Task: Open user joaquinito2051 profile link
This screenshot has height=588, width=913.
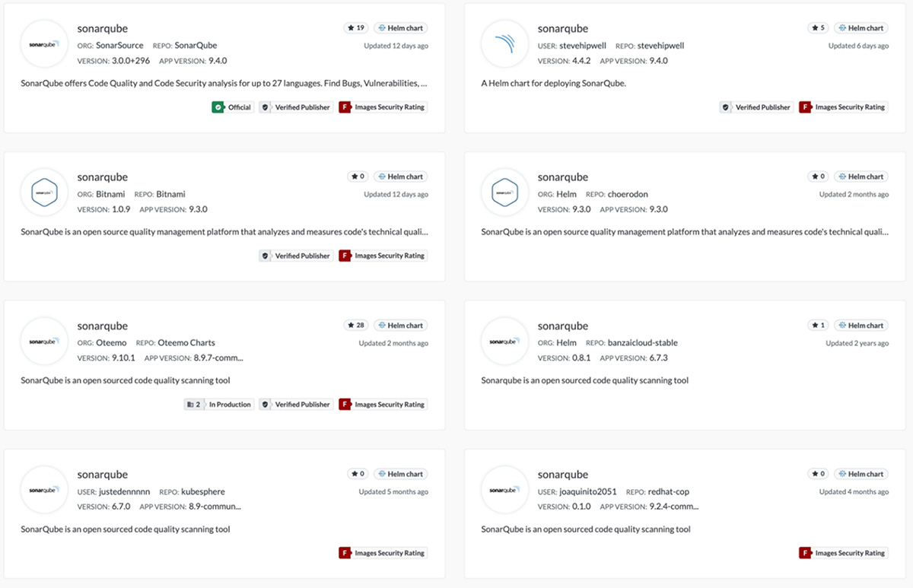Action: point(589,491)
